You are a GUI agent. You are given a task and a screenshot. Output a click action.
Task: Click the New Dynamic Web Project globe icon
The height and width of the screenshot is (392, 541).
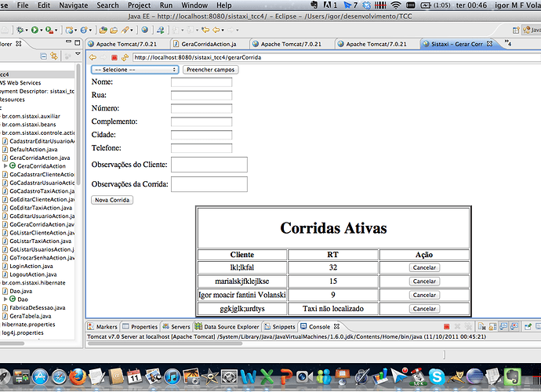[69, 30]
